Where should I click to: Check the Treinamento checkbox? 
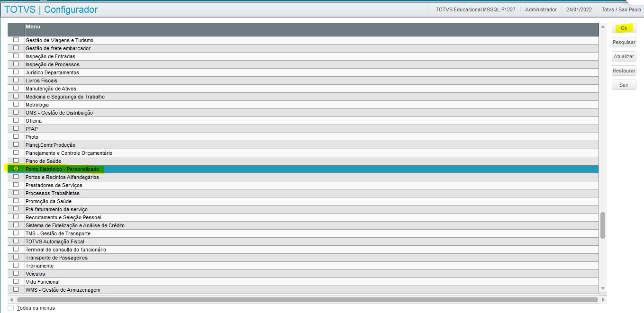pyautogui.click(x=16, y=265)
